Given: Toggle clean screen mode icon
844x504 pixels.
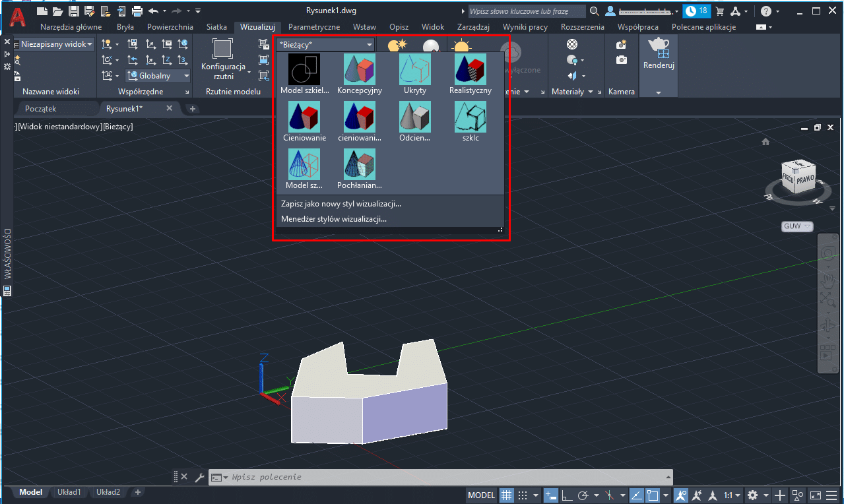Looking at the screenshot, I should (816, 495).
